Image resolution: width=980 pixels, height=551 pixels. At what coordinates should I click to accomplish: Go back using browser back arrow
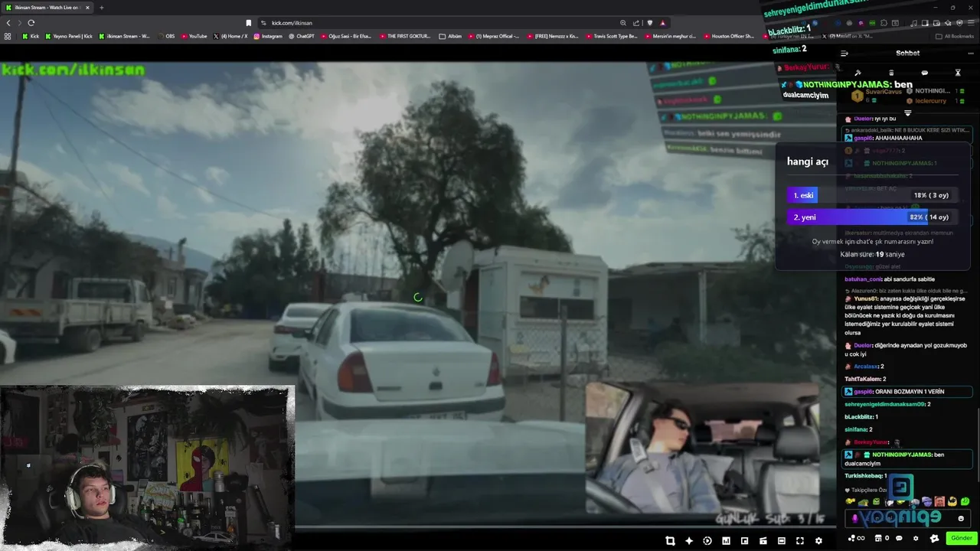(9, 23)
